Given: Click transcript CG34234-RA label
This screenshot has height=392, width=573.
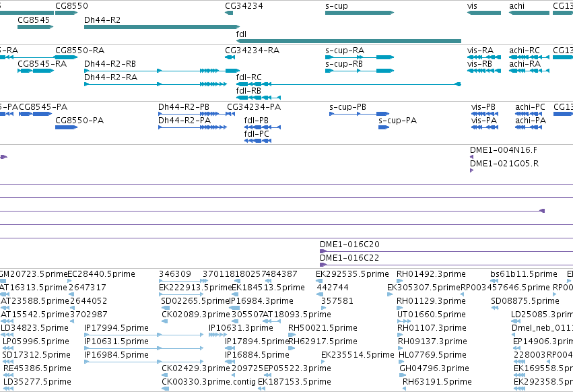Looking at the screenshot, I should pos(252,51).
